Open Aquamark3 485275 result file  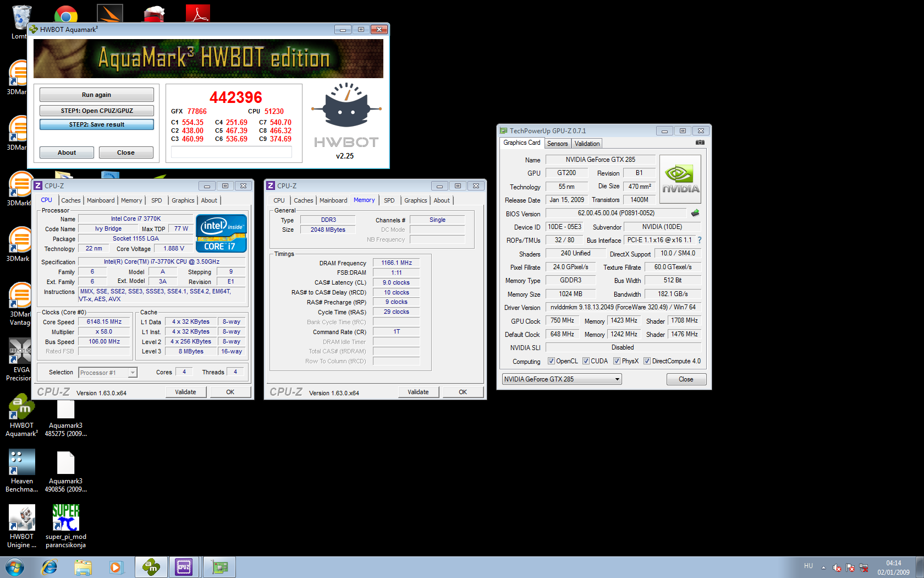pos(65,418)
